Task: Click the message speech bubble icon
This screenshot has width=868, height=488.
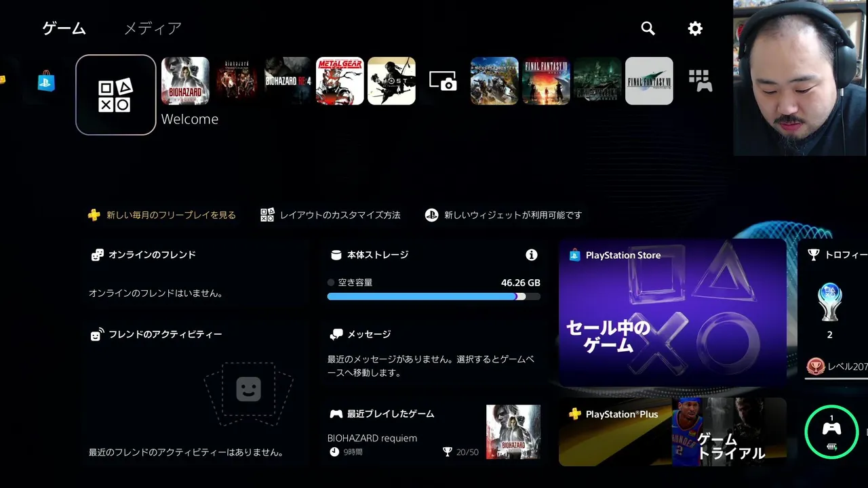Action: coord(336,334)
